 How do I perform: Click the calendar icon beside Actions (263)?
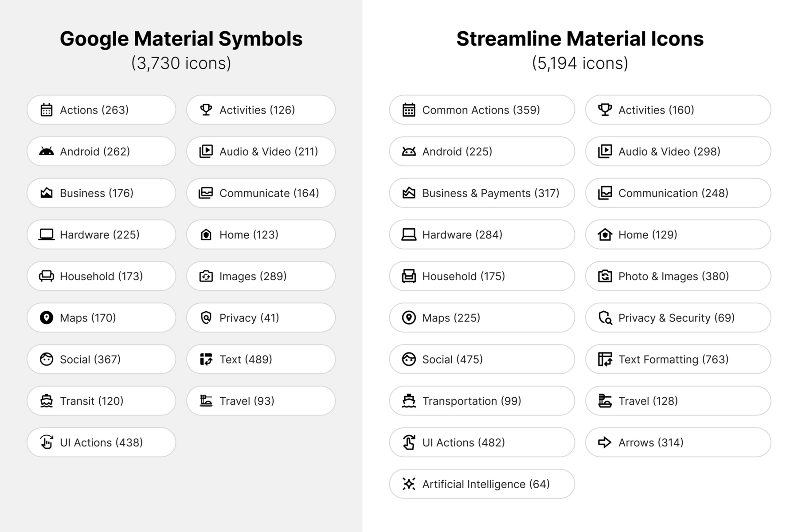(x=47, y=110)
